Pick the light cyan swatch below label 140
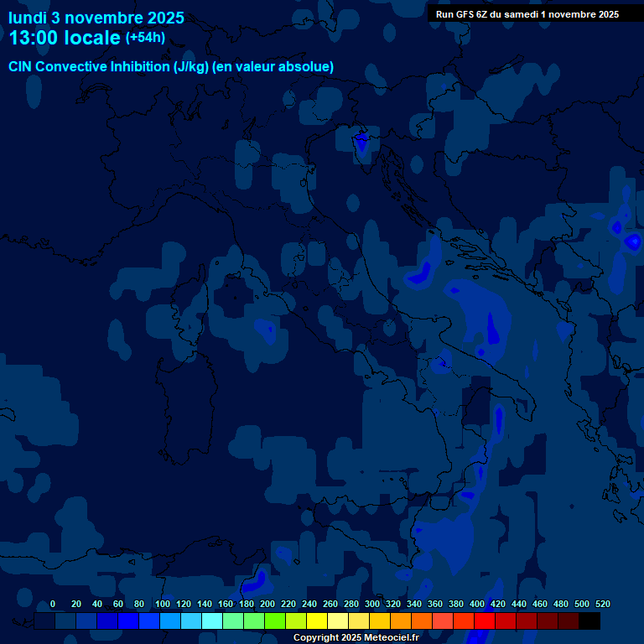 [212, 621]
